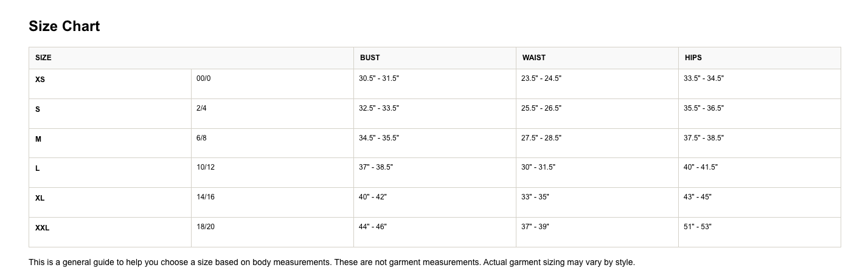868x276 pixels.
Task: Select the 18/20 numeric size cell
Action: (x=206, y=227)
